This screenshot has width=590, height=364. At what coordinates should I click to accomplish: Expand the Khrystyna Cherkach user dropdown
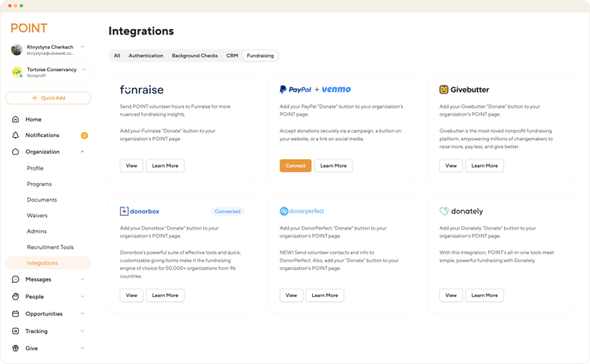tap(82, 47)
